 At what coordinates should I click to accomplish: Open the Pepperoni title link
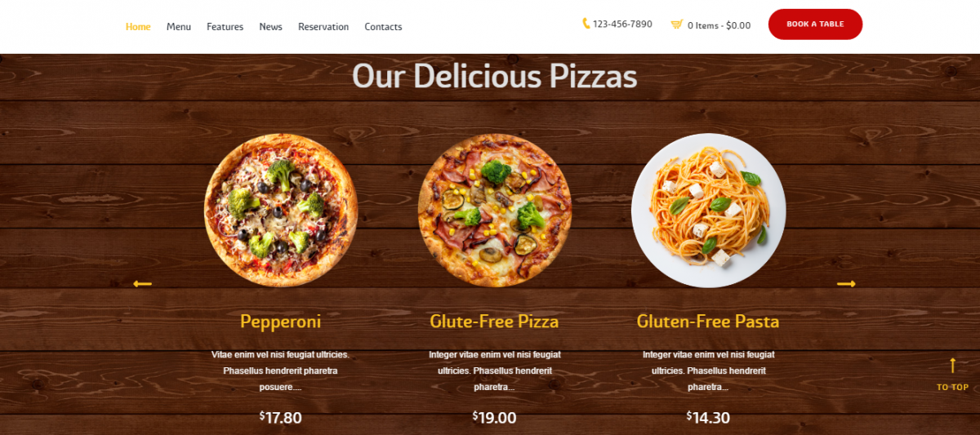coord(280,322)
